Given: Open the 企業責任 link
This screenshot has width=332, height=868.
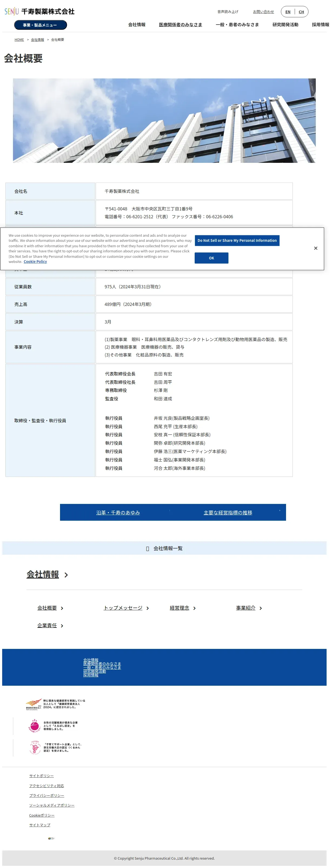Looking at the screenshot, I should tap(47, 625).
